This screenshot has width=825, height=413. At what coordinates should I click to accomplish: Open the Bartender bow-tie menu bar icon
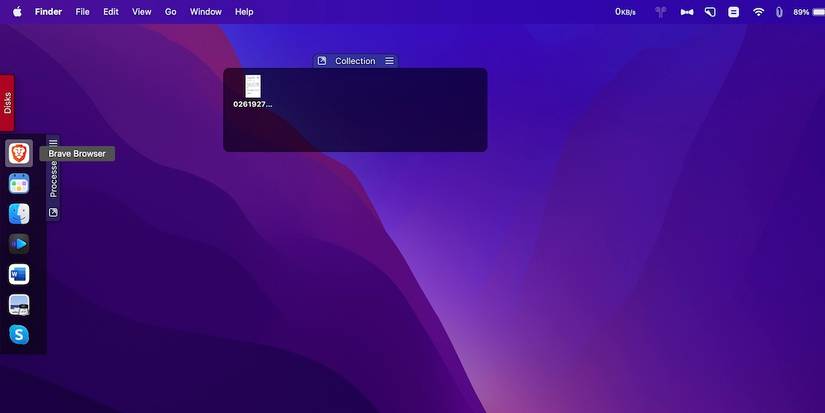click(687, 12)
